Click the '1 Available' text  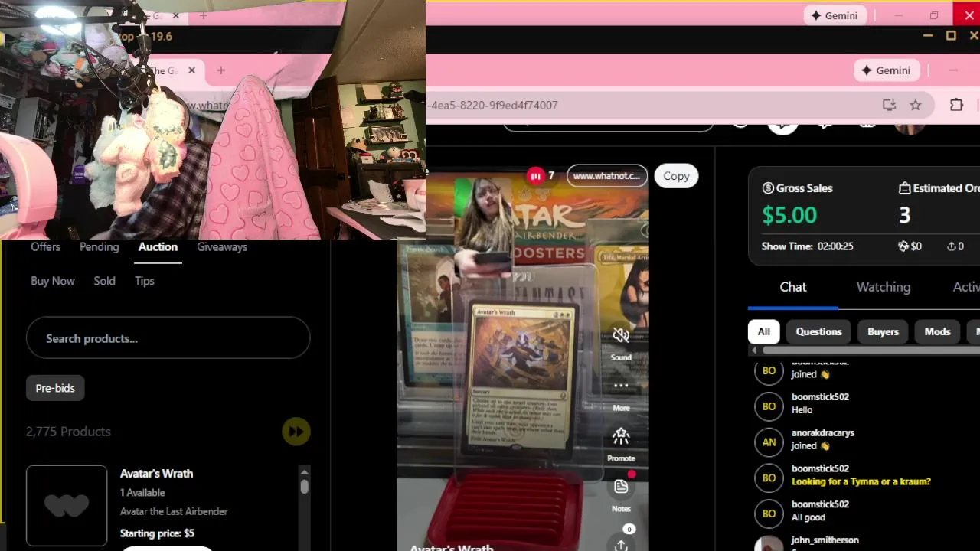[142, 493]
